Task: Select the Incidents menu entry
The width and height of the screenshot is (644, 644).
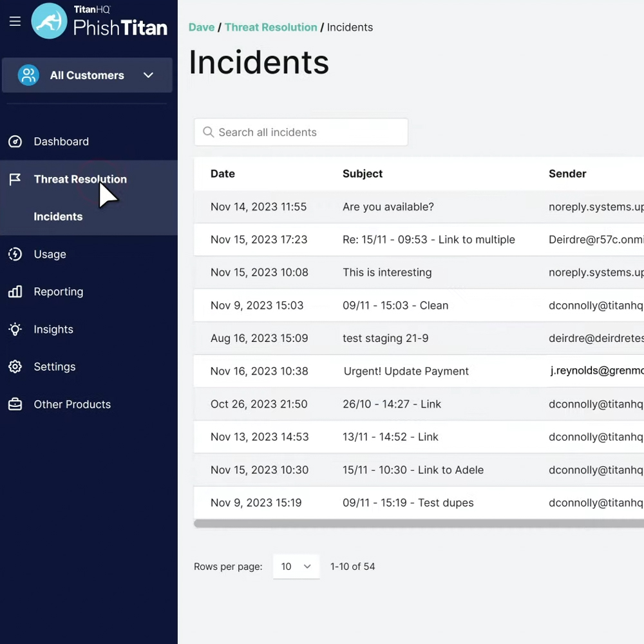Action: (58, 216)
